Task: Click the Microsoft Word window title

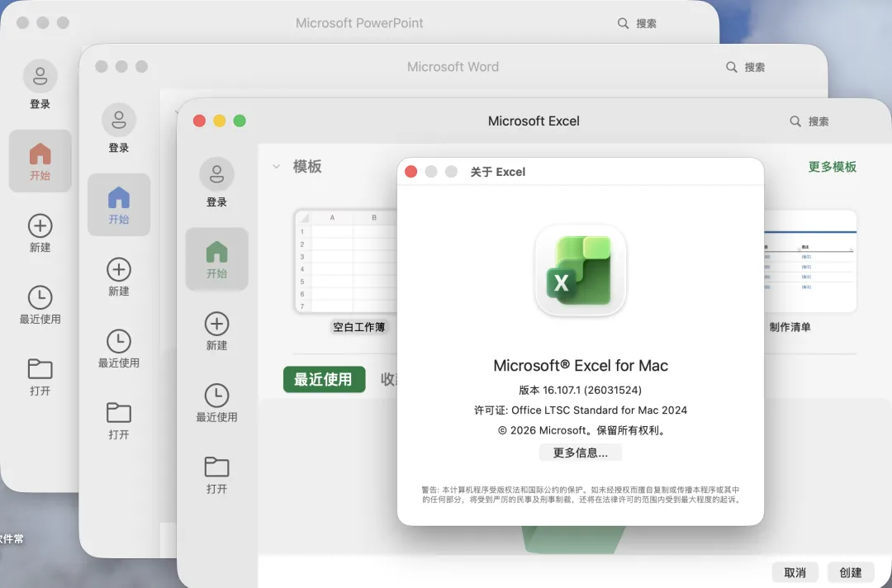Action: pos(453,67)
